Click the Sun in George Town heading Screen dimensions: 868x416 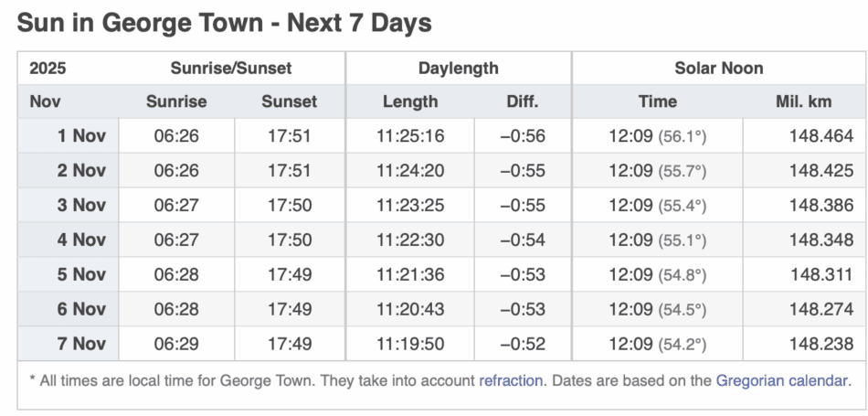(x=224, y=23)
